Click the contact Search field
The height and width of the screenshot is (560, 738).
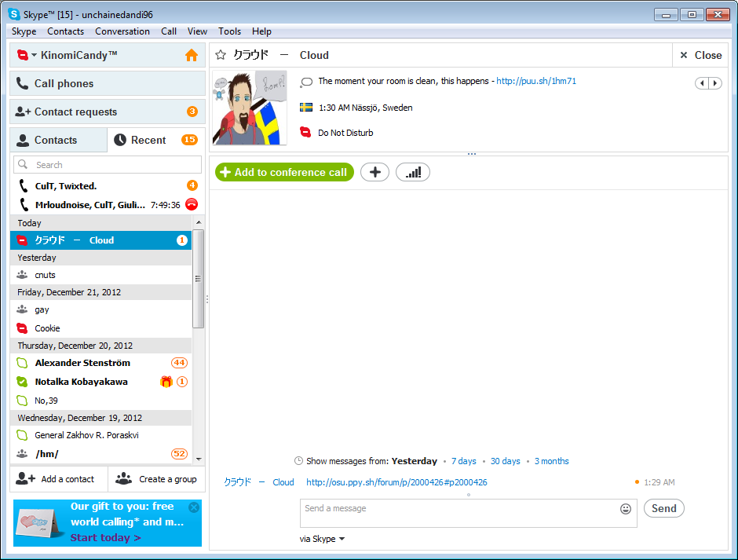[x=108, y=165]
